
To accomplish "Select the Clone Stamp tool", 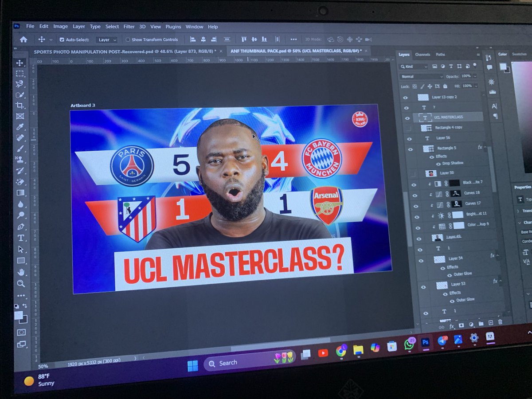I will [x=20, y=160].
